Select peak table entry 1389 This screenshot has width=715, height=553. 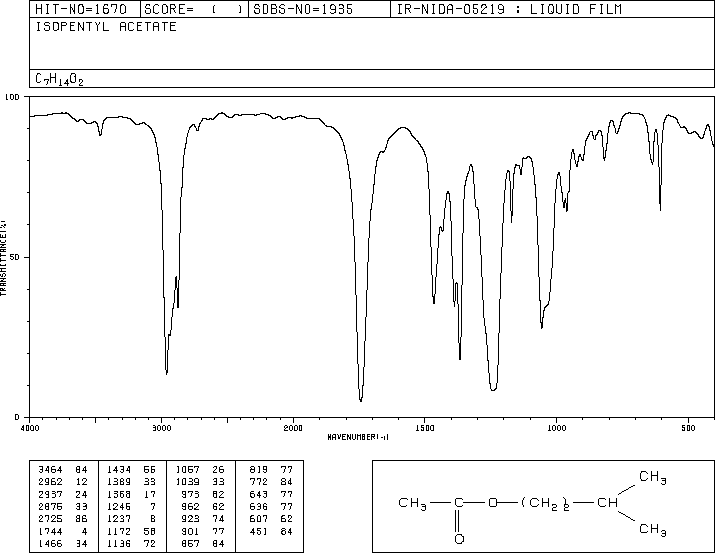[x=131, y=481]
